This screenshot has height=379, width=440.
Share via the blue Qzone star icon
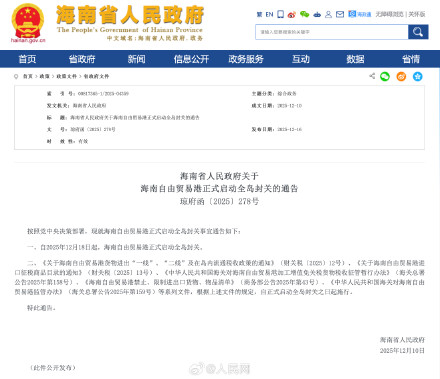417,76
